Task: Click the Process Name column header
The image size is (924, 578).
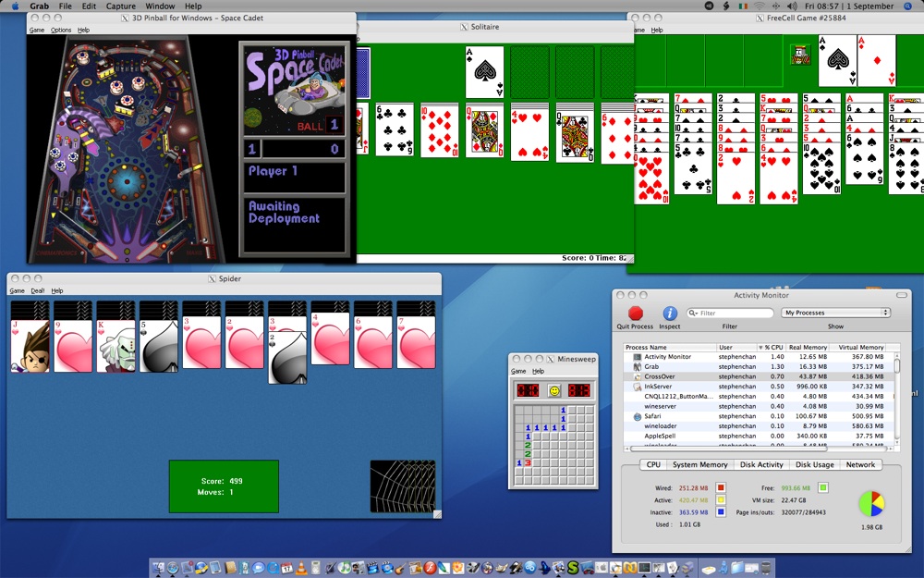Action: point(670,348)
